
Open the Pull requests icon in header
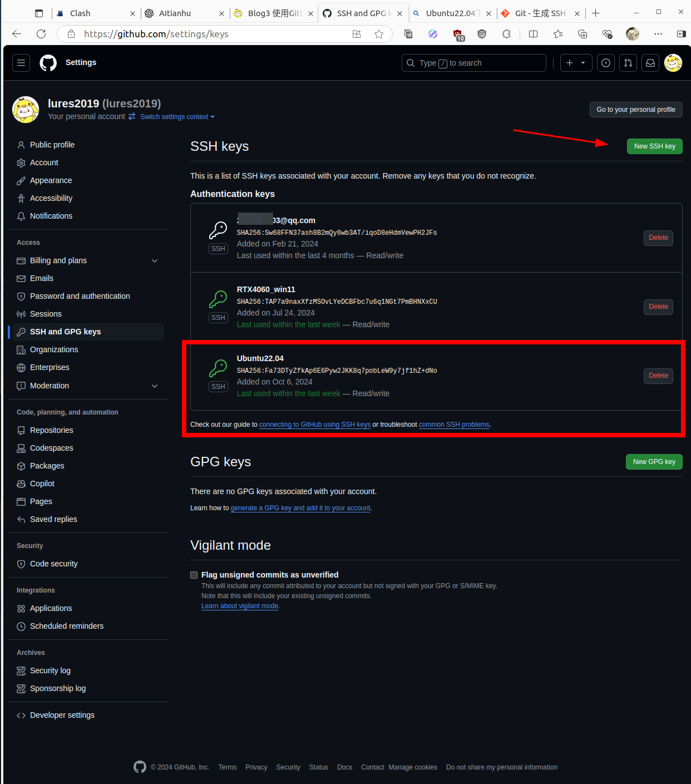point(628,63)
